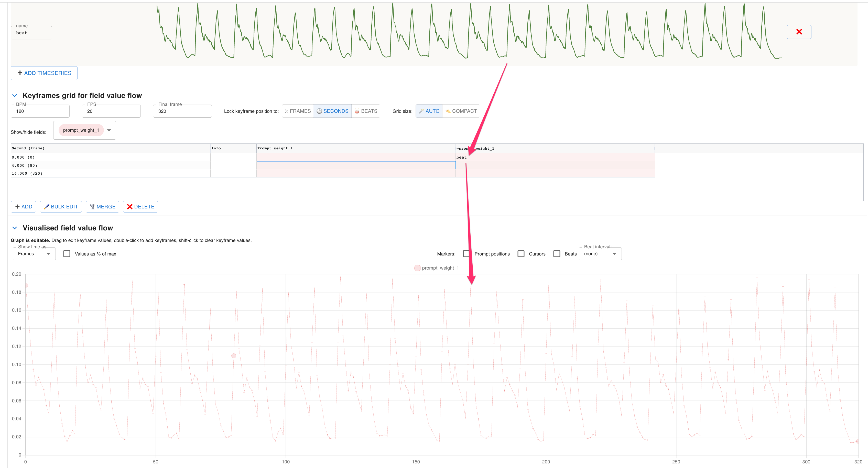Click the plus icon on ADD keyframe
868x468 pixels.
[x=17, y=206]
